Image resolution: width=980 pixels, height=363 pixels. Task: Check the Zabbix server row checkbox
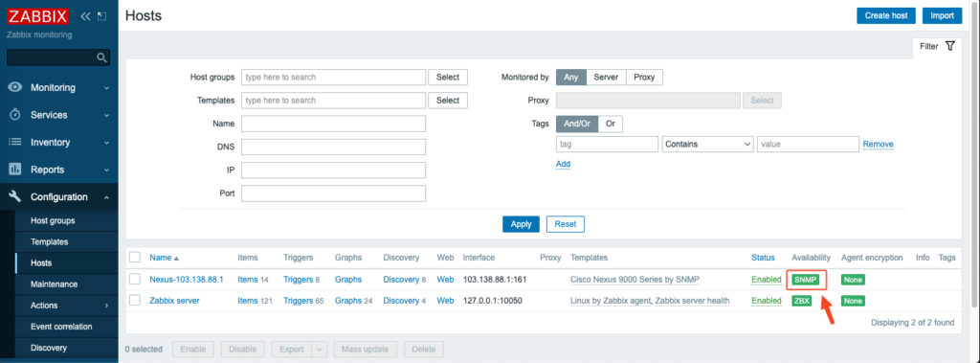(x=134, y=301)
